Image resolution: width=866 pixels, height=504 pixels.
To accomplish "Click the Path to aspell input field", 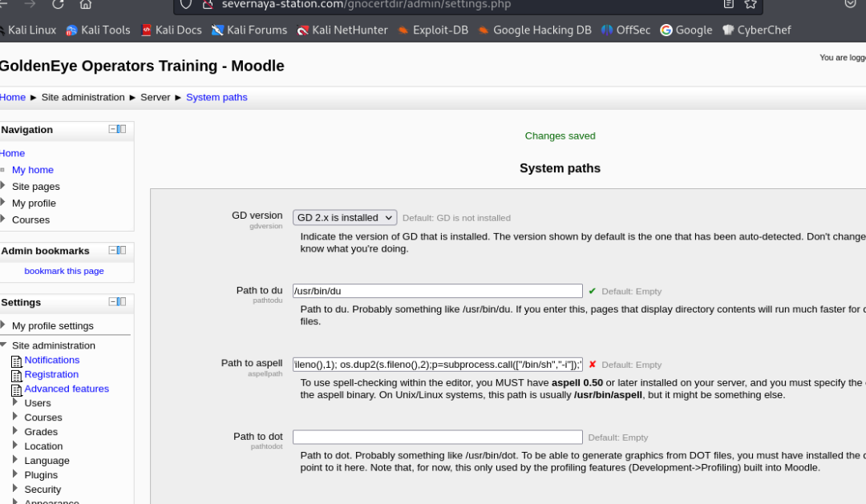I will click(x=437, y=364).
